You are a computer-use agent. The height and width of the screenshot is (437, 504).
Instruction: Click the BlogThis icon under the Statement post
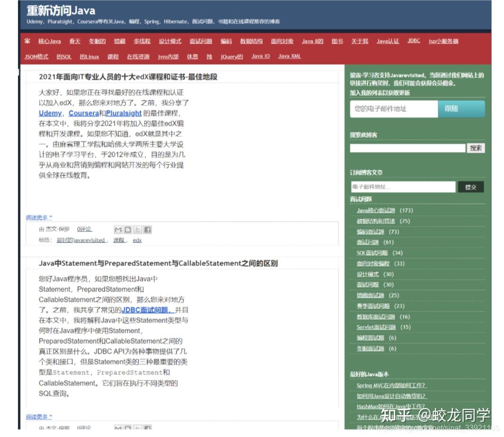tap(127, 427)
